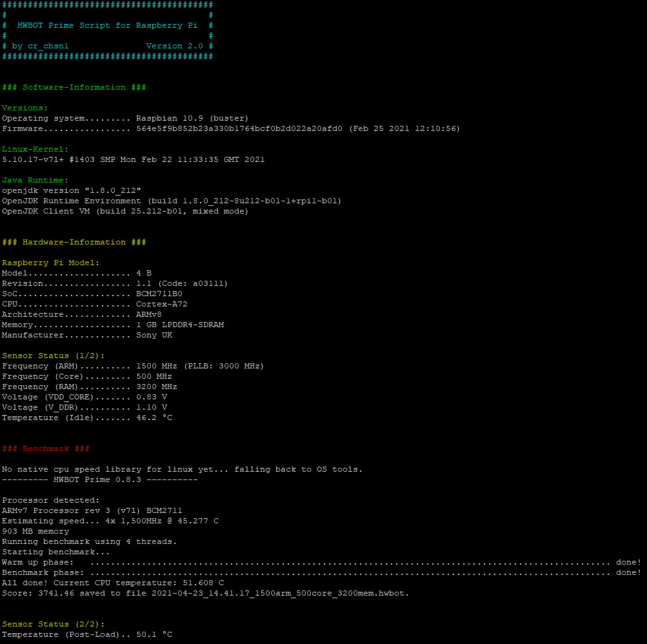Screen dimensions: 647x644
Task: Click the 'Starting benchmark...' line
Action: (x=56, y=552)
